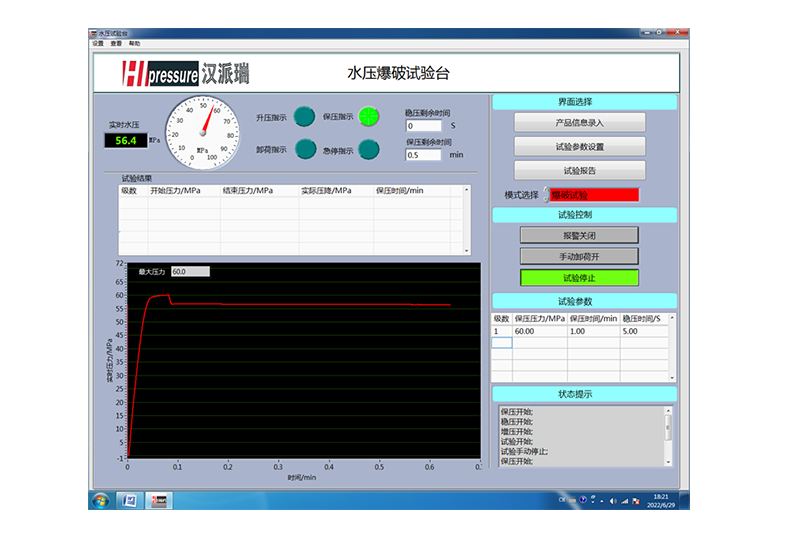The height and width of the screenshot is (538, 790).
Task: Open the Word taskbar icon
Action: pyautogui.click(x=130, y=501)
